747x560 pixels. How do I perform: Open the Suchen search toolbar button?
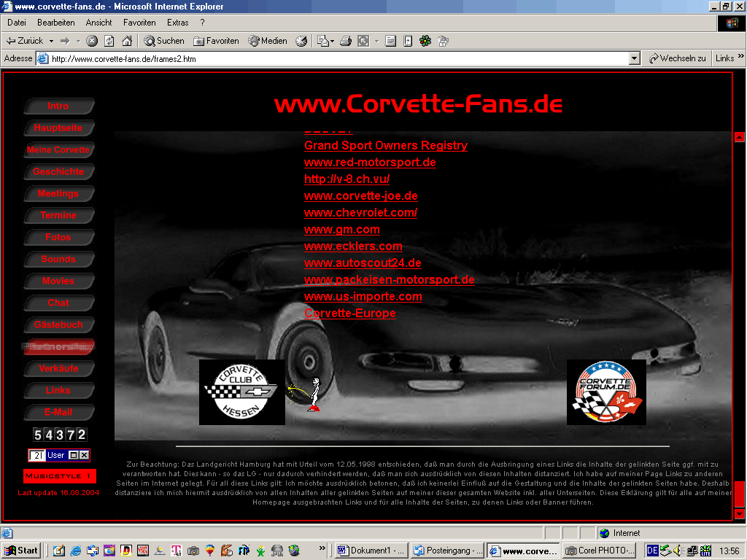164,41
